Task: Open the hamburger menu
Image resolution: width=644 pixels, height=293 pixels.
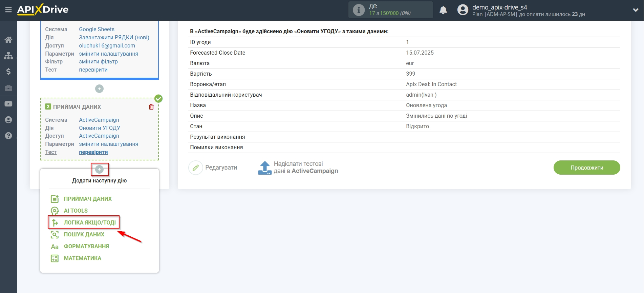Action: point(8,10)
